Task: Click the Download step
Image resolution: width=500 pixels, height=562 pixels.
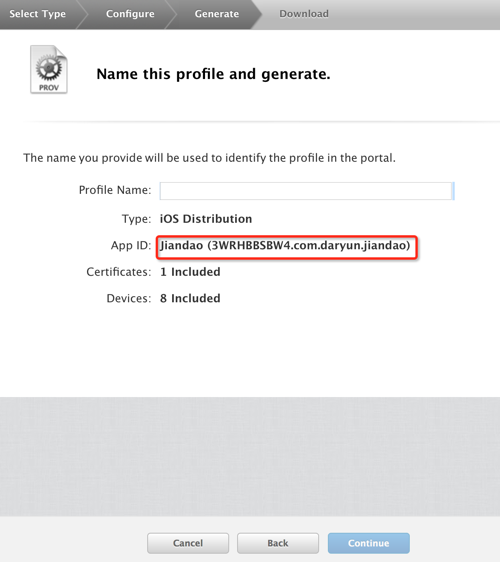Action: (x=304, y=14)
